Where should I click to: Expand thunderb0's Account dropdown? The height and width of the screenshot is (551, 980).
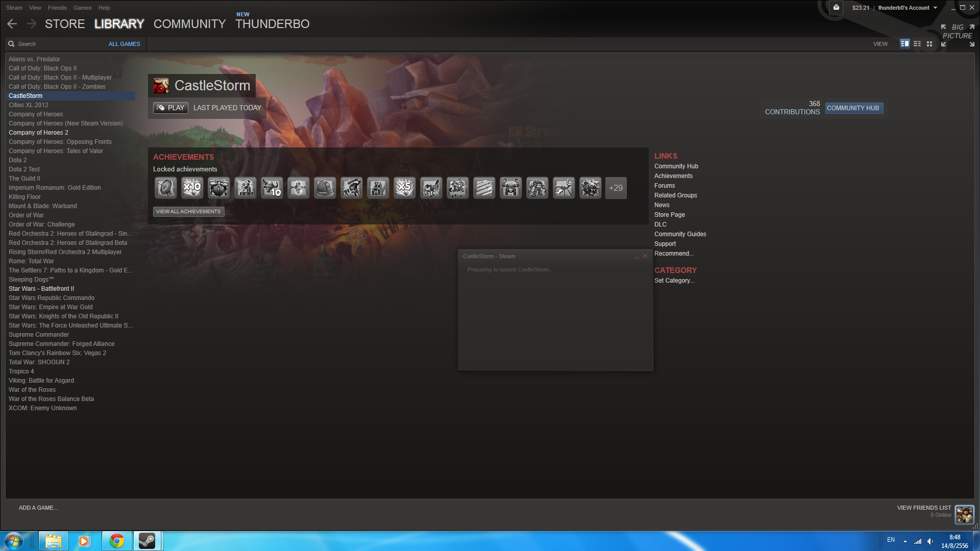(x=907, y=8)
